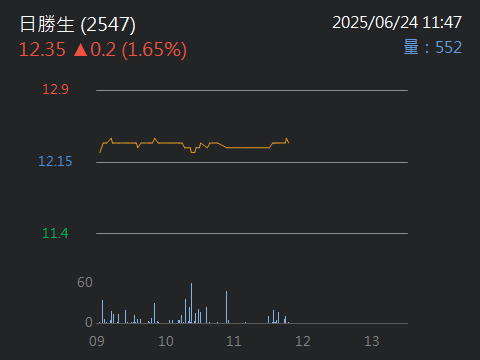The image size is (480, 360).
Task: Click the 12.9 upper gridline
Action: 252,90
